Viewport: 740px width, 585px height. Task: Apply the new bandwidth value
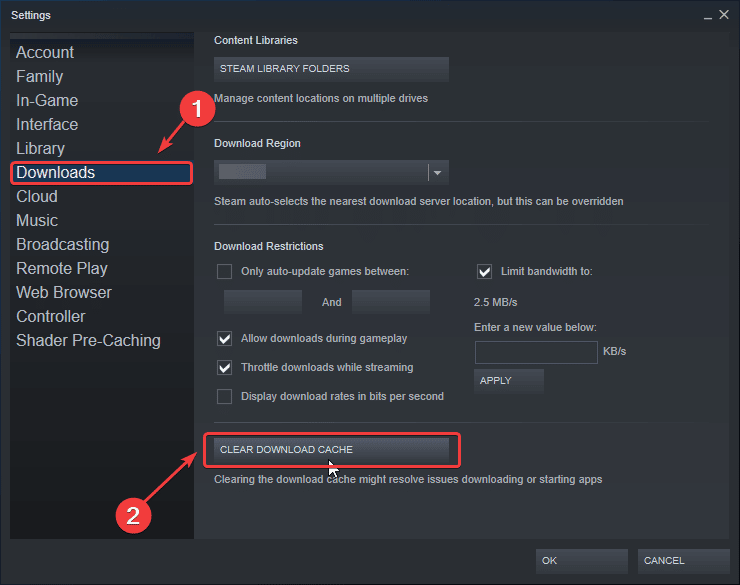(509, 381)
